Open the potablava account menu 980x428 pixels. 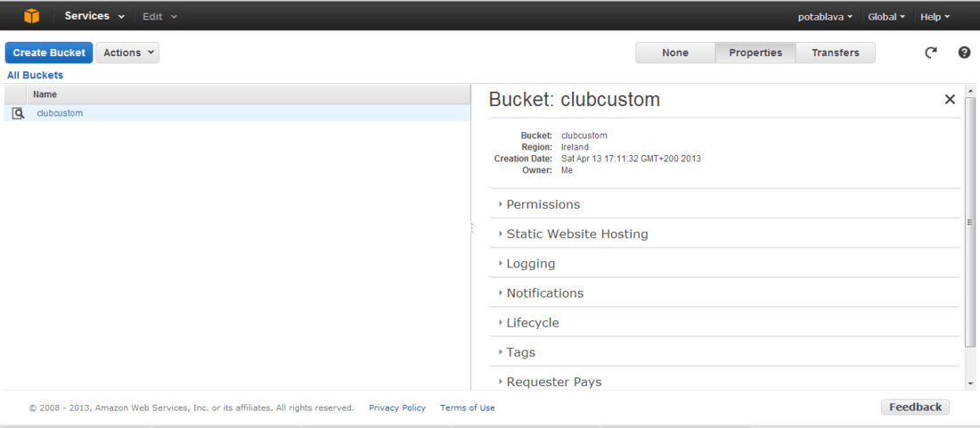pos(825,17)
